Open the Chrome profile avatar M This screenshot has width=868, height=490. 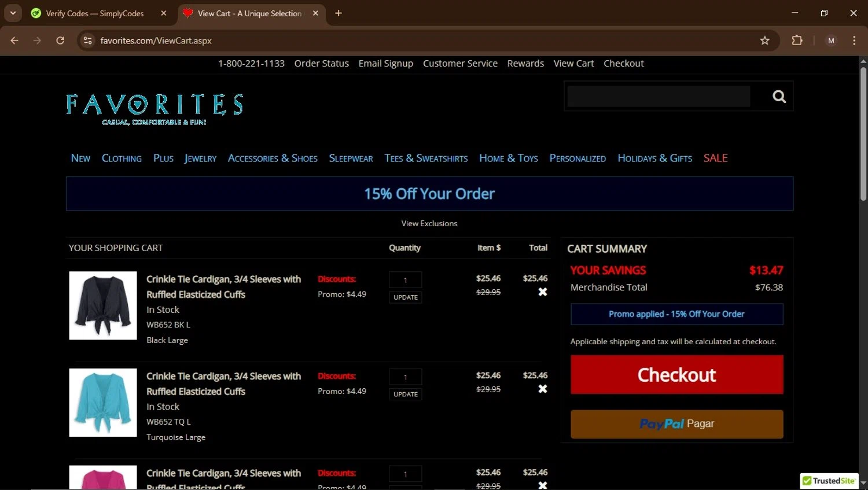point(831,40)
